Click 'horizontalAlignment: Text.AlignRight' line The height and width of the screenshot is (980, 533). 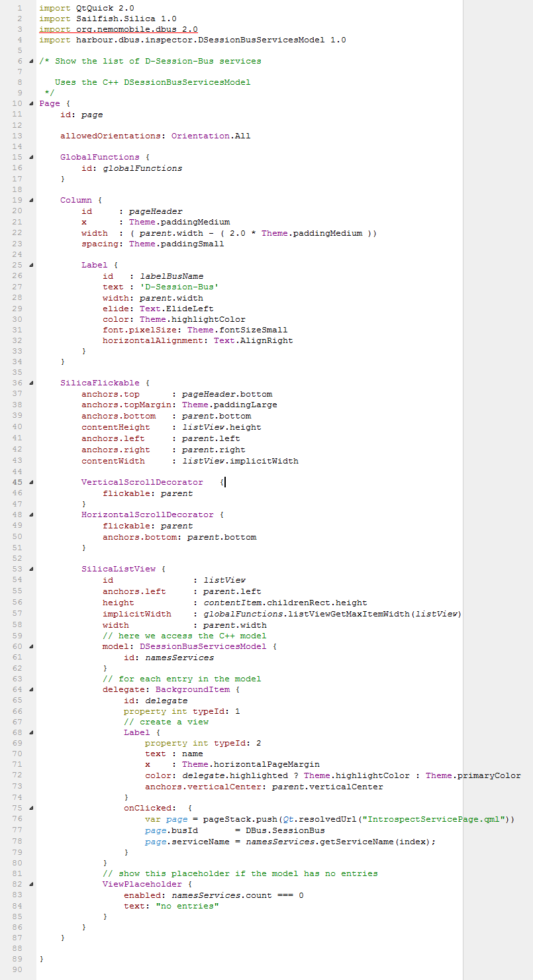click(x=198, y=340)
